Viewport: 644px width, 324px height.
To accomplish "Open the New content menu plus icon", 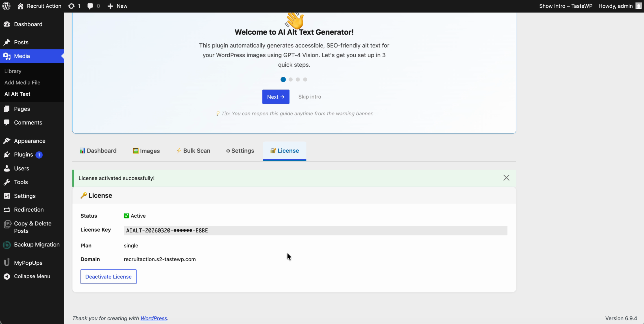I will 110,6.
